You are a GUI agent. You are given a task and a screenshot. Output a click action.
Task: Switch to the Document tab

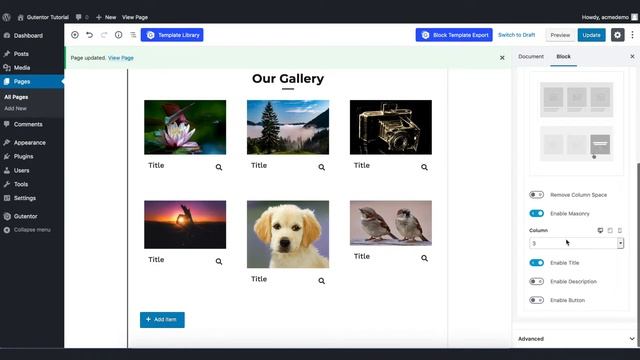[x=531, y=57]
